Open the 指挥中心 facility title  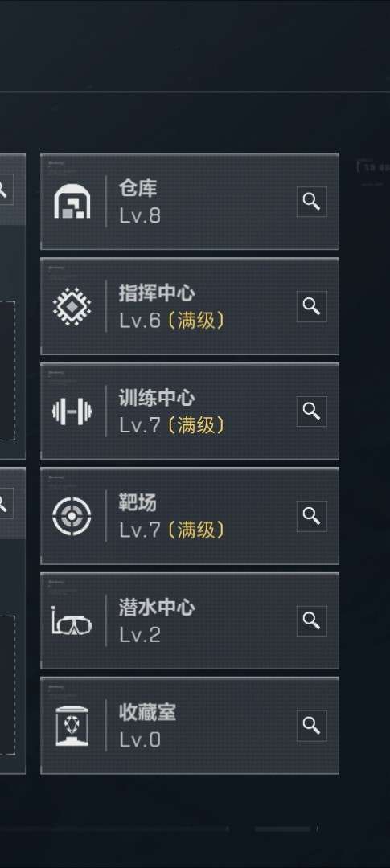[157, 293]
